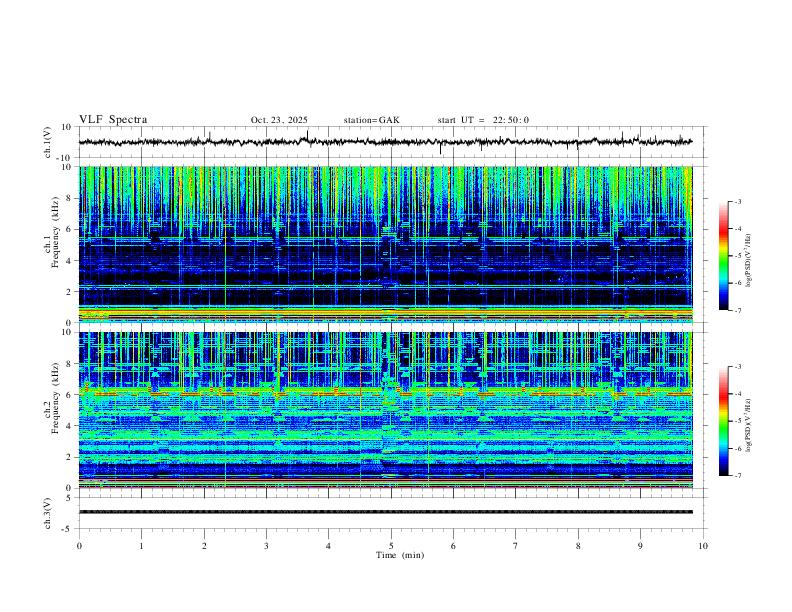Click the "VLF Spectra" plot title

click(113, 120)
